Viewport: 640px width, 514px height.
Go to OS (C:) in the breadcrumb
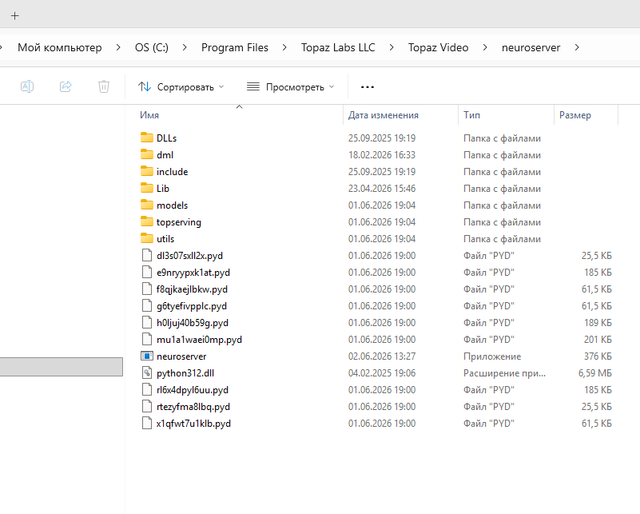point(151,47)
